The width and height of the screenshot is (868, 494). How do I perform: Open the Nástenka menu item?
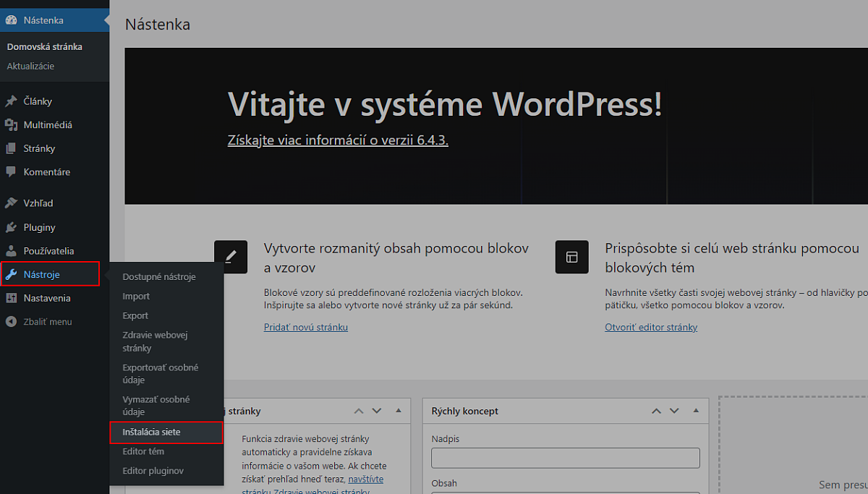pos(54,20)
